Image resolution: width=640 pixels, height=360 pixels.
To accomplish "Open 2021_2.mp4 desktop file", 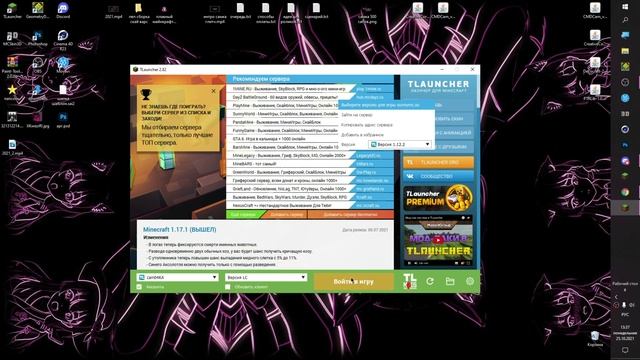I will coord(12,147).
